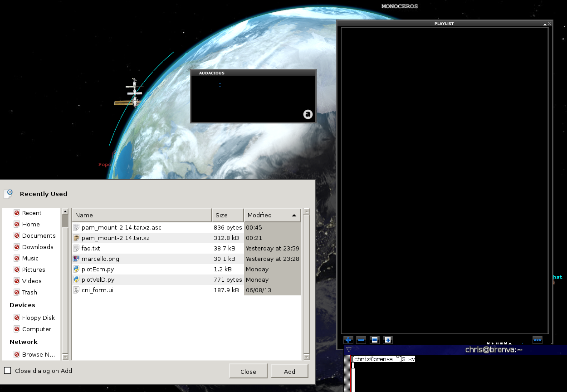Click the Python icon beside plotEcm.py
This screenshot has height=392, width=567.
click(x=77, y=269)
